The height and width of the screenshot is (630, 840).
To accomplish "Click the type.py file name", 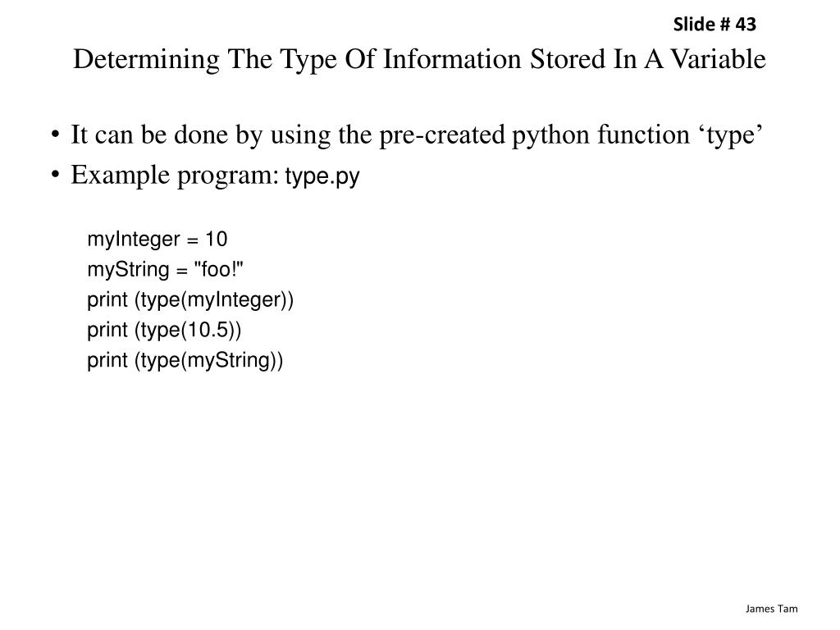I will click(322, 176).
